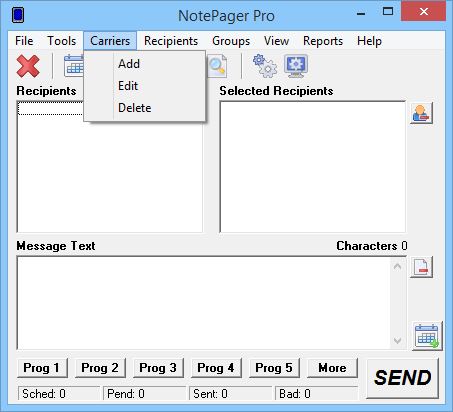Click the Sent: 0 status field
Viewport: 453px width, 412px height.
[x=230, y=394]
